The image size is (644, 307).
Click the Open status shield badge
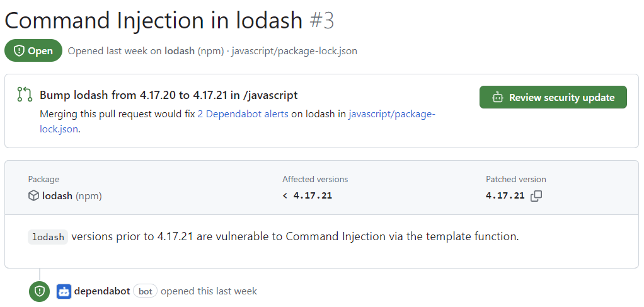(x=33, y=51)
